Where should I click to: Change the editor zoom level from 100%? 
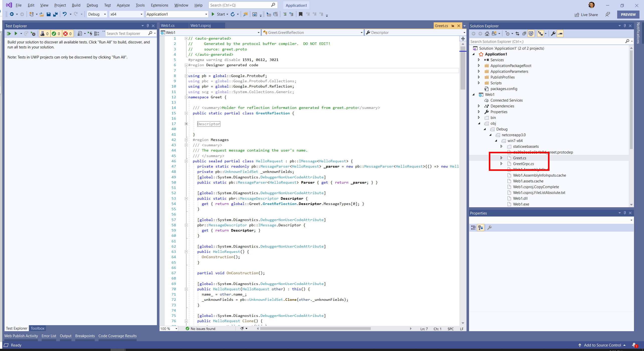pos(168,329)
